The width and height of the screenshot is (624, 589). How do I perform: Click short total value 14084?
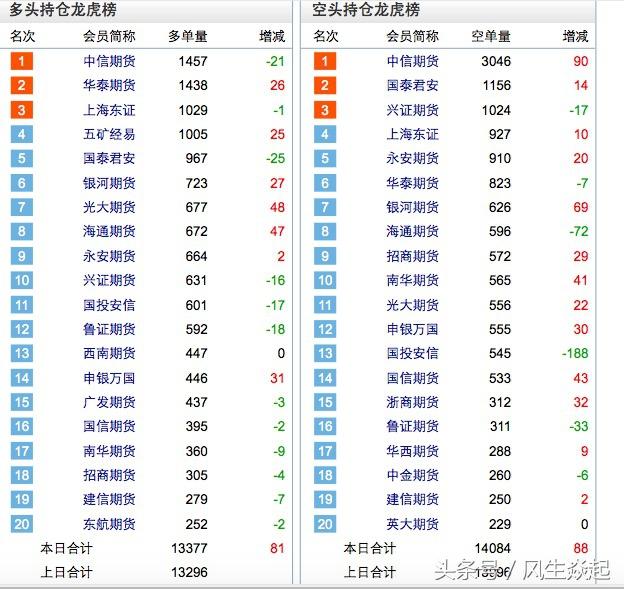click(x=493, y=548)
